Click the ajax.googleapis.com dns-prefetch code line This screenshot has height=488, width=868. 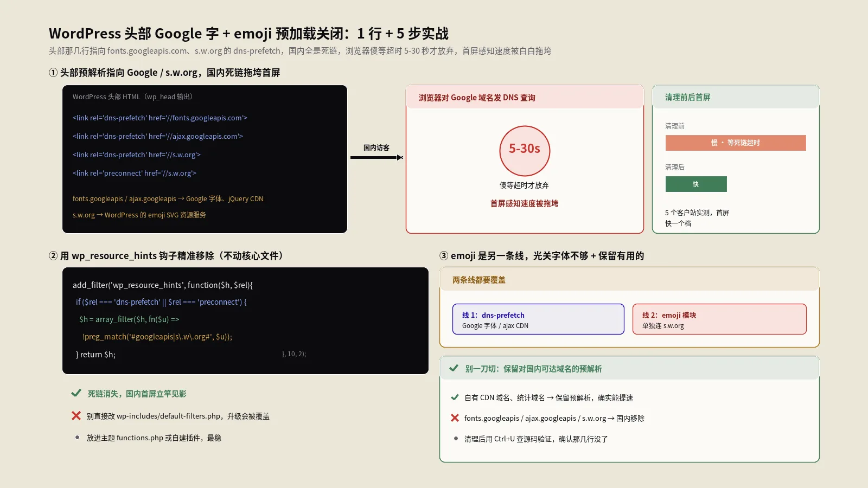[158, 136]
